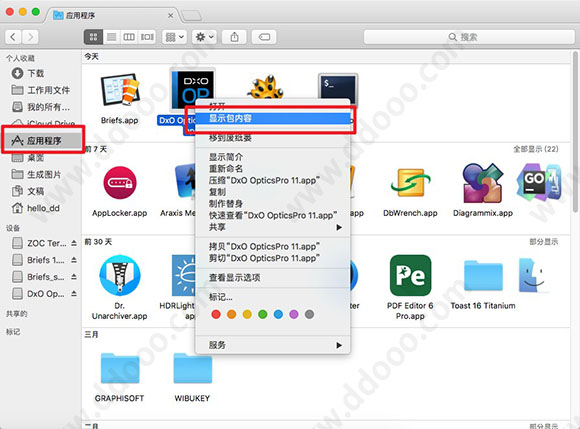
Task: Open the 工作用文件 sidebar folder
Action: click(41, 90)
